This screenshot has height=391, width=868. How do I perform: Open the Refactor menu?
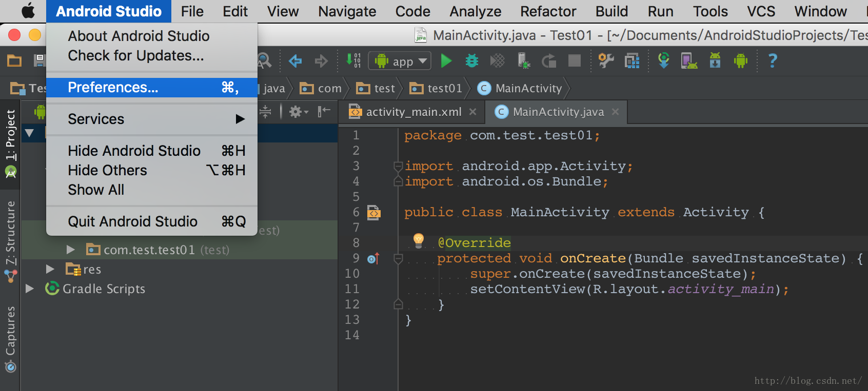[x=548, y=11]
